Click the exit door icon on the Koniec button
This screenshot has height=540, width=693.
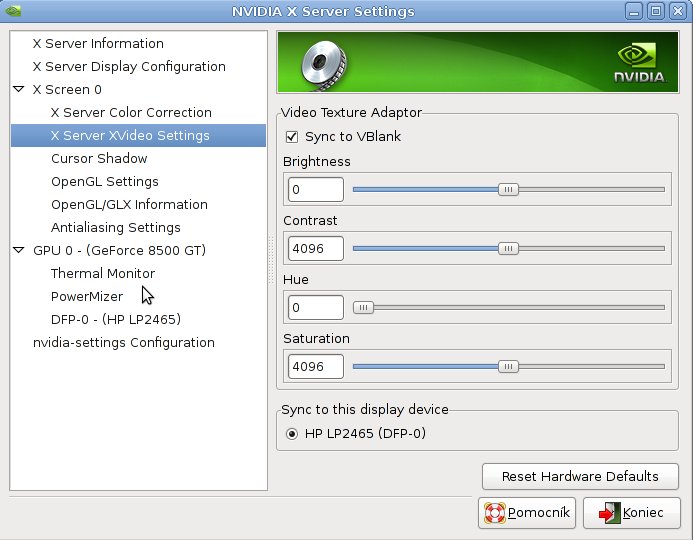pyautogui.click(x=609, y=513)
